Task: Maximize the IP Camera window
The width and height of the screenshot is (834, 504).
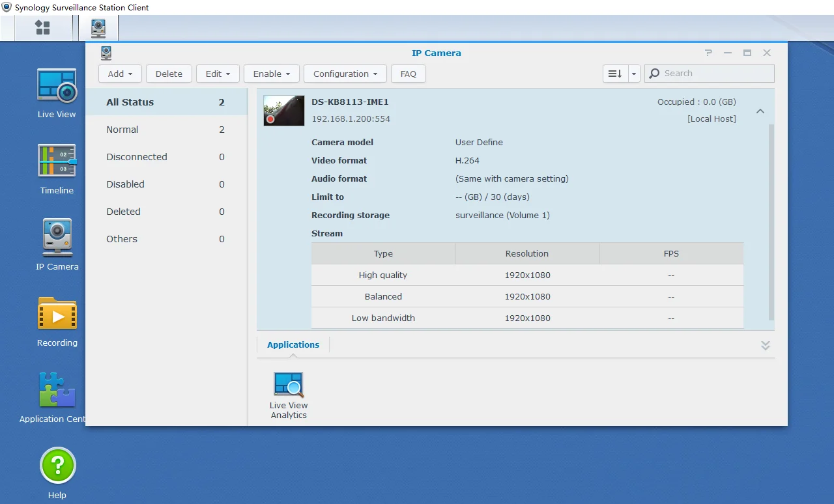Action: (x=747, y=53)
